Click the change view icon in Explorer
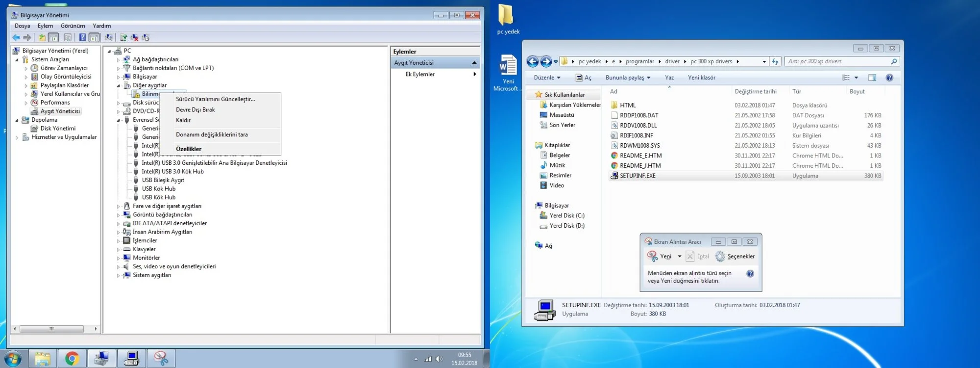The width and height of the screenshot is (980, 368). click(x=846, y=78)
